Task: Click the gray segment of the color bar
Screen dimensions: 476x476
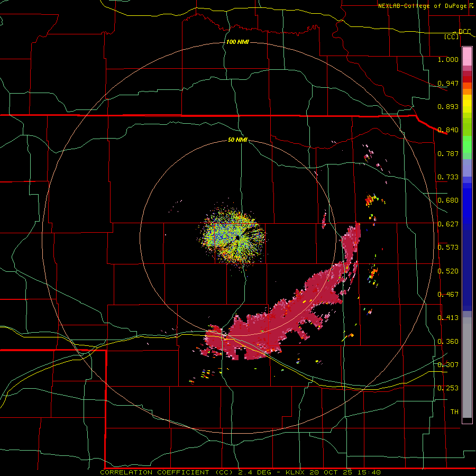Action: pyautogui.click(x=467, y=368)
